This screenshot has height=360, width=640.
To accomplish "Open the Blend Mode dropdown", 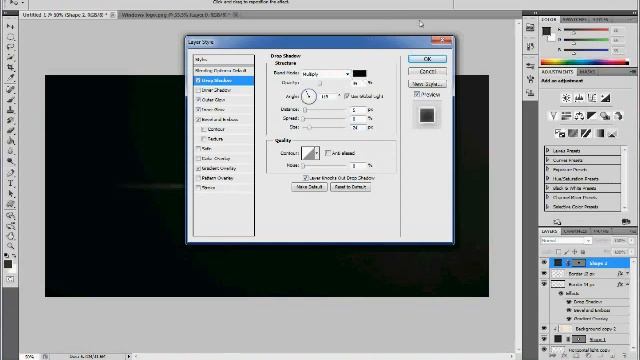I will [x=326, y=74].
